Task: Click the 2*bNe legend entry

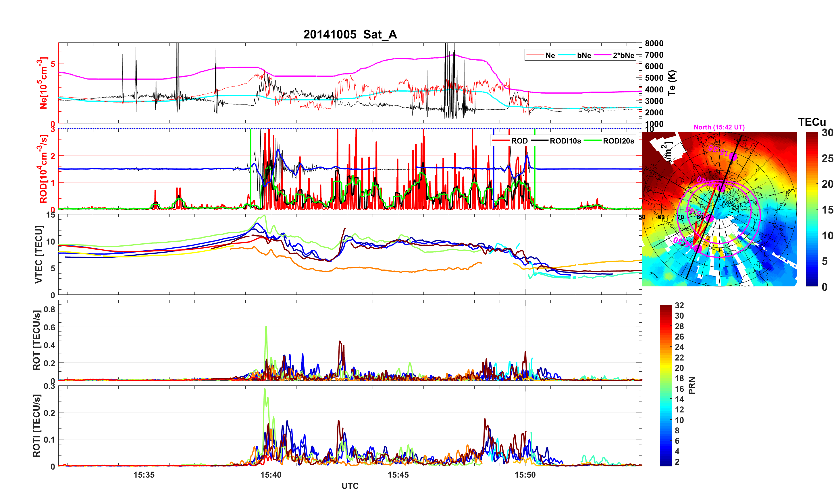Action: coord(623,55)
